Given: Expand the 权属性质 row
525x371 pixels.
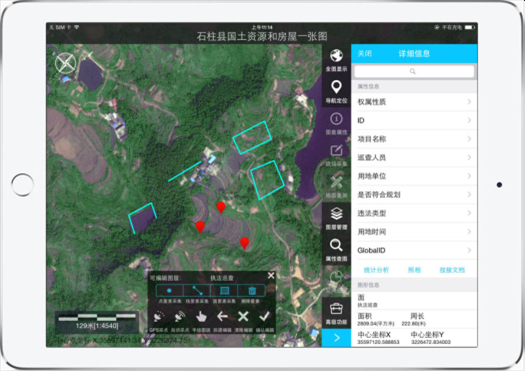Looking at the screenshot, I should coord(414,102).
